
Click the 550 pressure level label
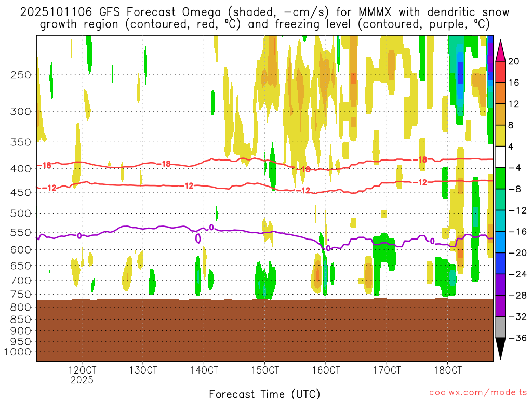point(21,232)
